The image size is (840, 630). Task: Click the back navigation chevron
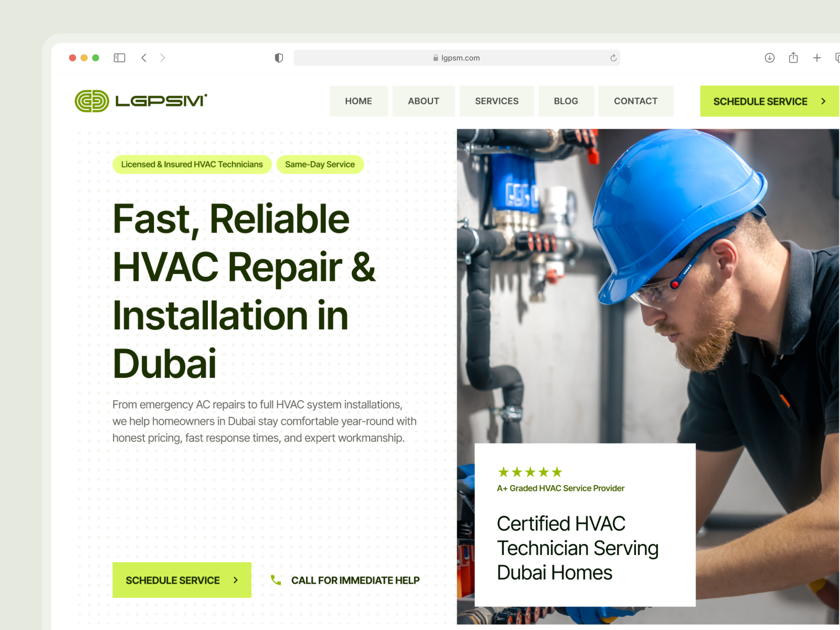pos(144,58)
